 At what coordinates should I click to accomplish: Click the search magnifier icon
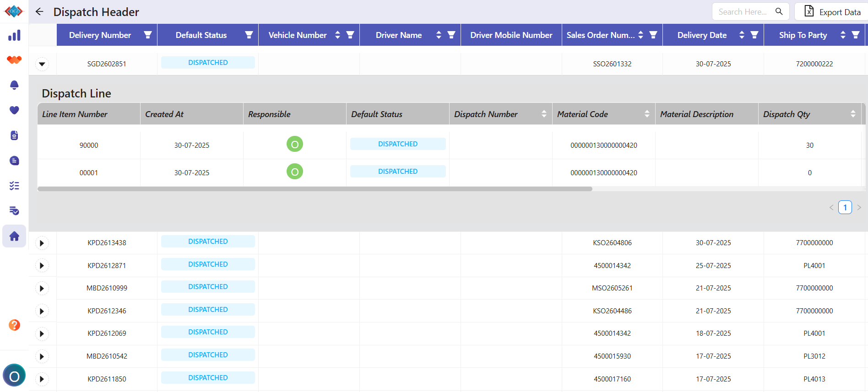(779, 11)
